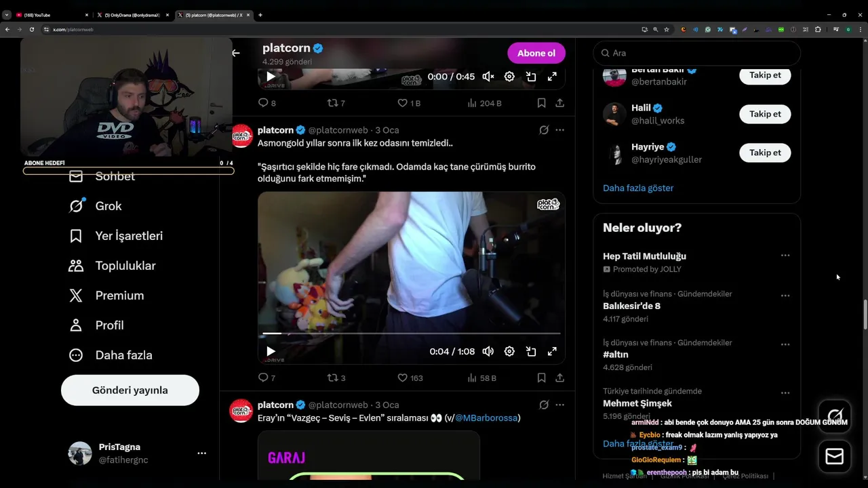Open the GARAJ image in Eray post
Screen dimensions: 868x488
[369, 455]
